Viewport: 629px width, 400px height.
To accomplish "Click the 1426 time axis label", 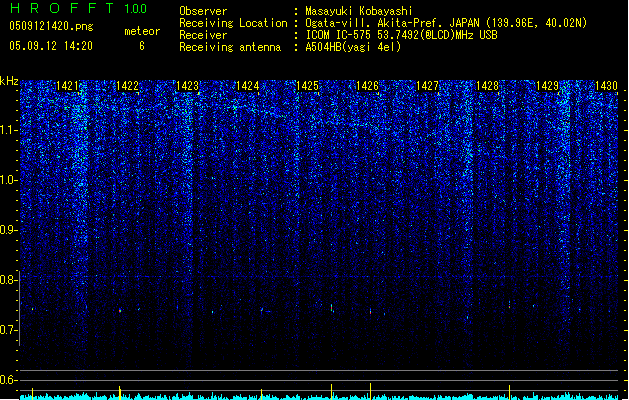I will coord(367,86).
